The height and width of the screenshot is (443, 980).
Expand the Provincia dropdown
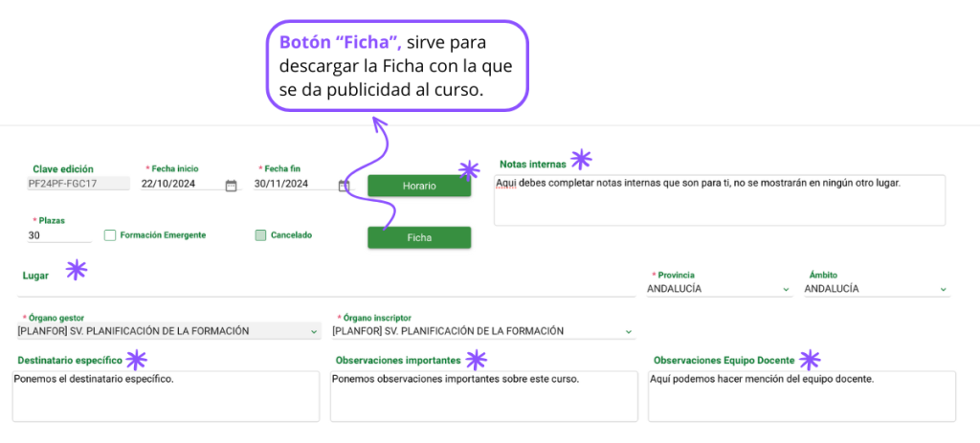pos(719,289)
